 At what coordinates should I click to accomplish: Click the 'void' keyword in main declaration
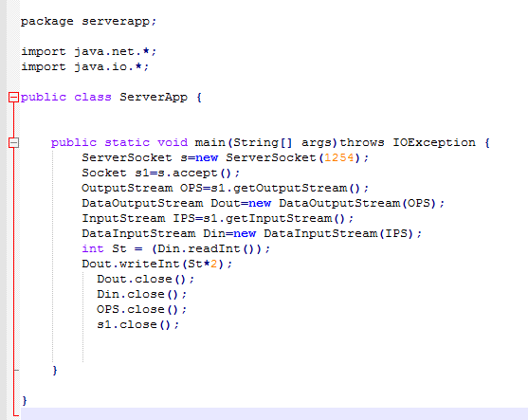173,142
